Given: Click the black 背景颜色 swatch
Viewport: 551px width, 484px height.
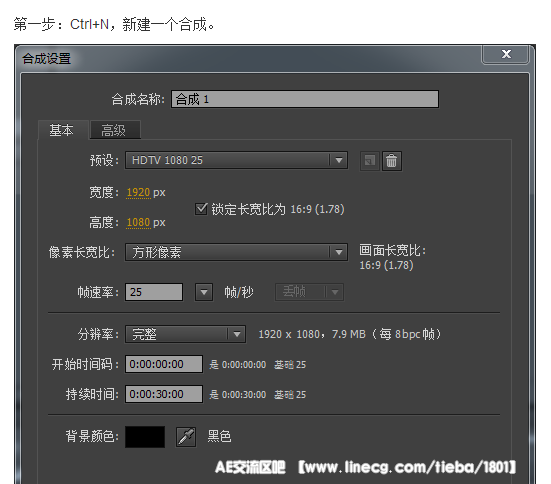Looking at the screenshot, I should pos(145,437).
